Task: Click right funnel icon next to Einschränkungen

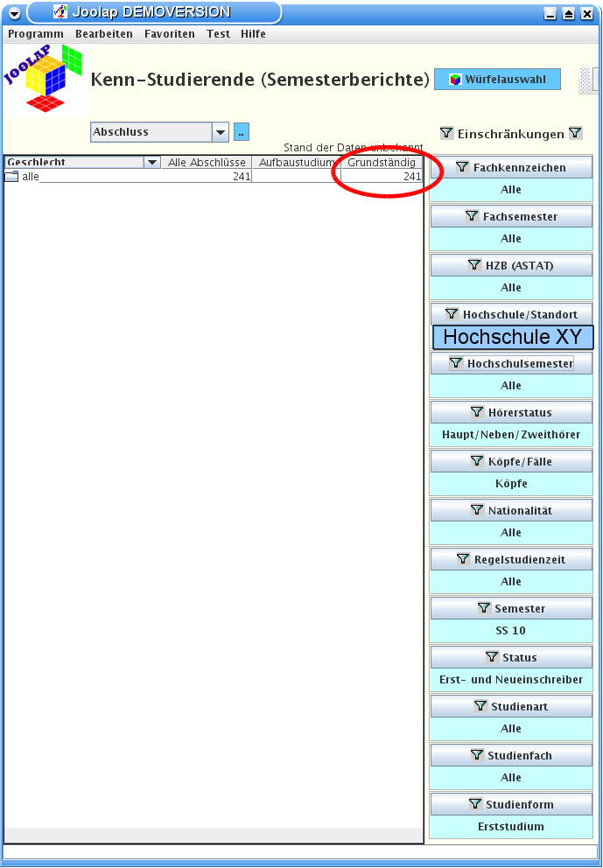Action: click(x=575, y=134)
